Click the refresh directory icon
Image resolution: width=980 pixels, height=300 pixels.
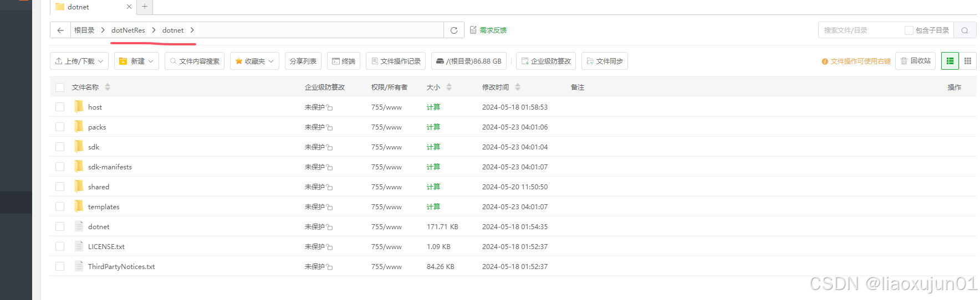pos(453,30)
